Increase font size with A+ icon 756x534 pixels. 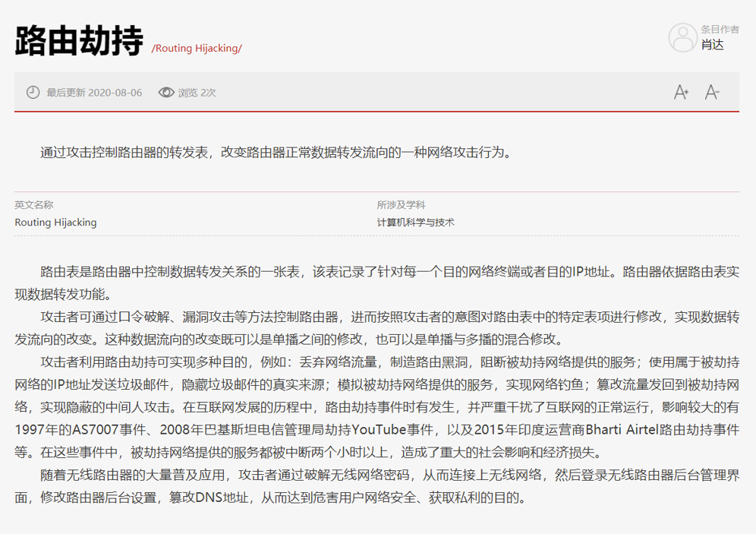681,92
